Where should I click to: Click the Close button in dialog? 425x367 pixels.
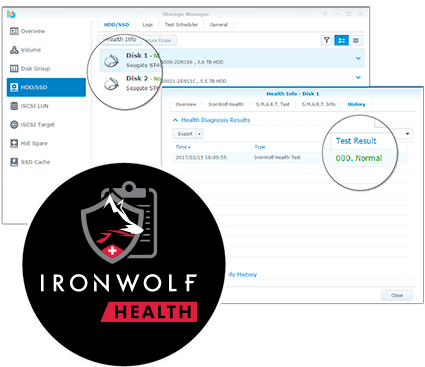pyautogui.click(x=397, y=295)
